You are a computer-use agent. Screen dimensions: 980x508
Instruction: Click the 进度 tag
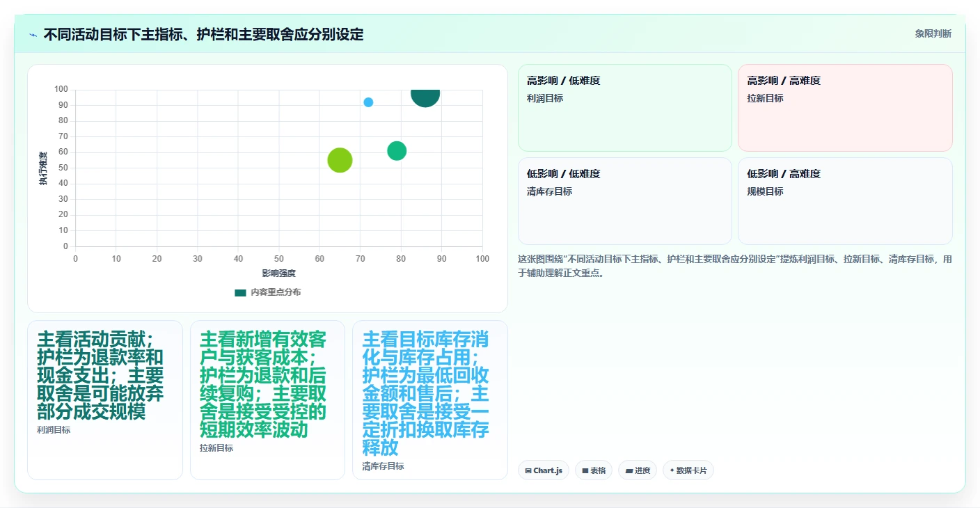(x=638, y=470)
